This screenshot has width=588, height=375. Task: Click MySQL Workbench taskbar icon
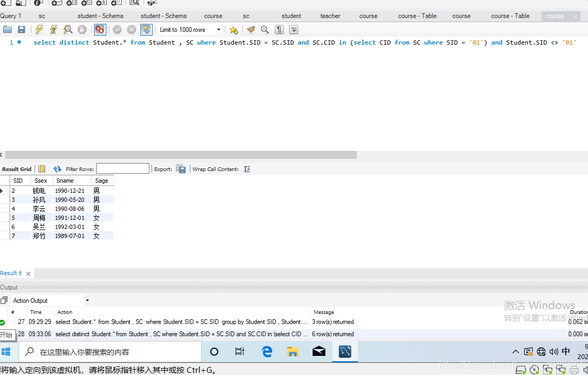[345, 352]
